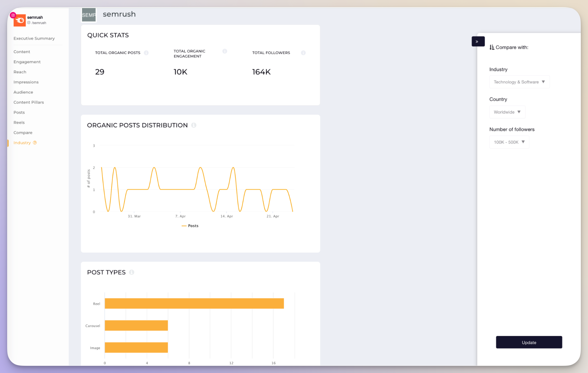Open the Content section
Viewport: 588px width, 373px height.
pos(22,52)
